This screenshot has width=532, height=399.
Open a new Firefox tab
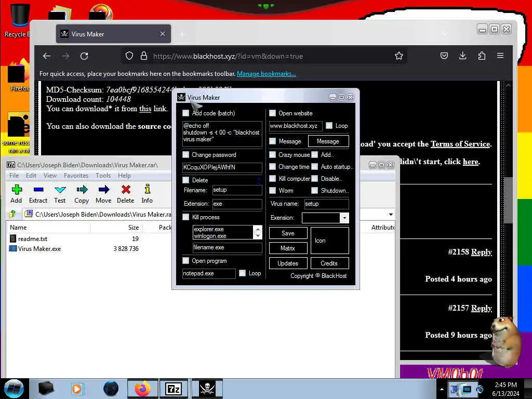click(x=182, y=34)
